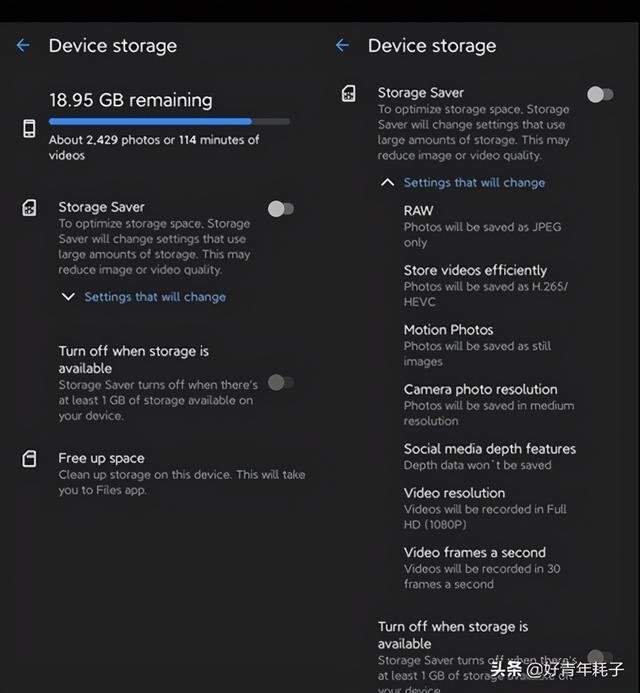
Task: Enable the left screen Storage Saver toggle
Action: [281, 209]
